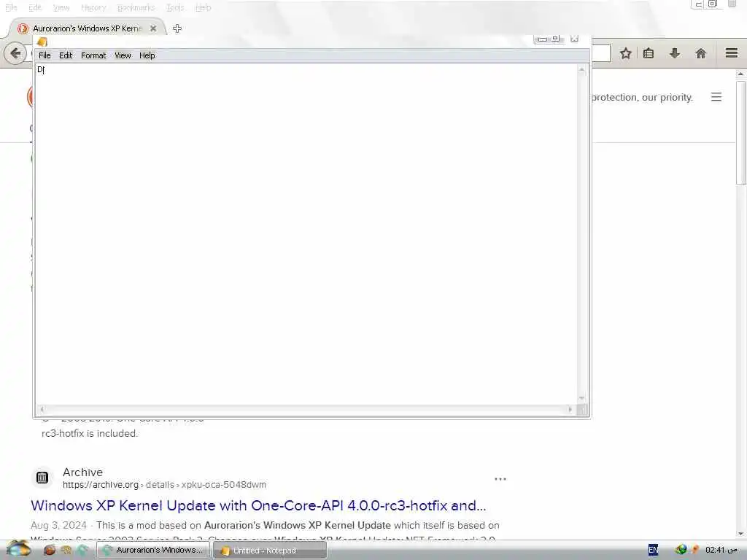Open the three-dot options for Archive result

[500, 479]
